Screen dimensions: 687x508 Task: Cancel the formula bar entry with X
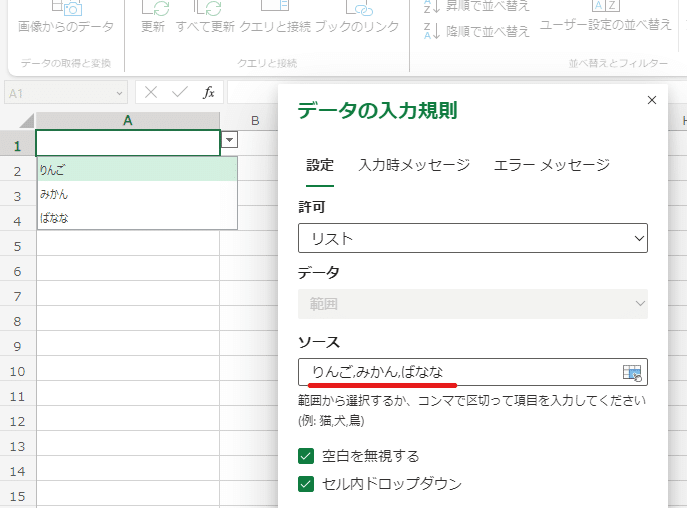[x=151, y=92]
